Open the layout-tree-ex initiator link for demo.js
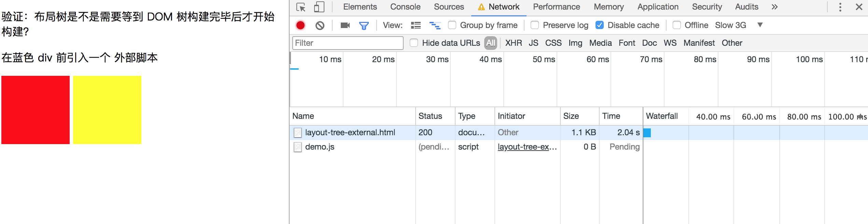Image resolution: width=868 pixels, height=224 pixels. click(527, 147)
